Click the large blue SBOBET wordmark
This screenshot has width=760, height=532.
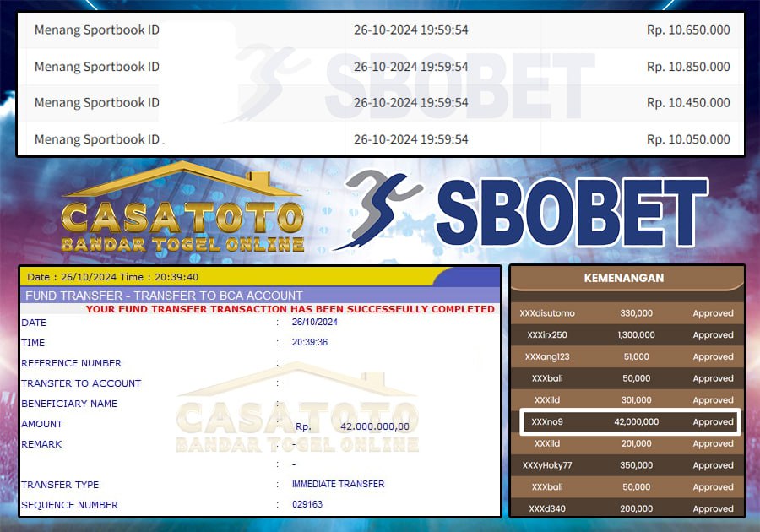point(571,215)
